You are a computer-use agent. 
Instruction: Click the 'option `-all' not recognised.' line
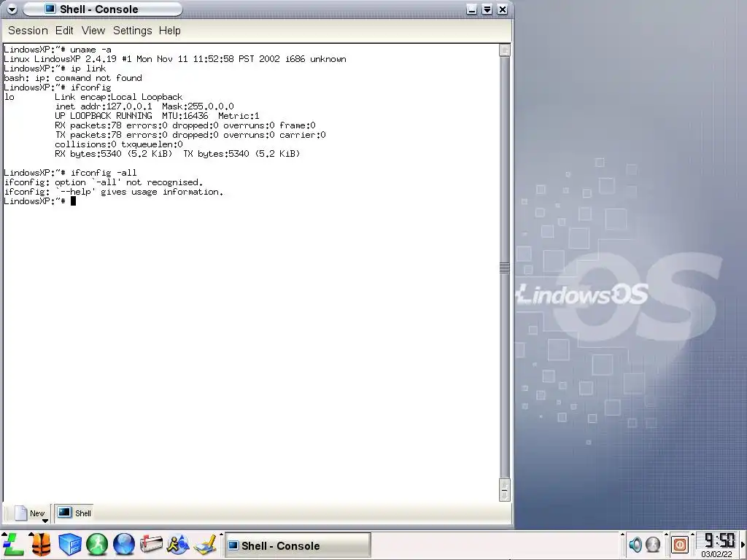pyautogui.click(x=104, y=182)
